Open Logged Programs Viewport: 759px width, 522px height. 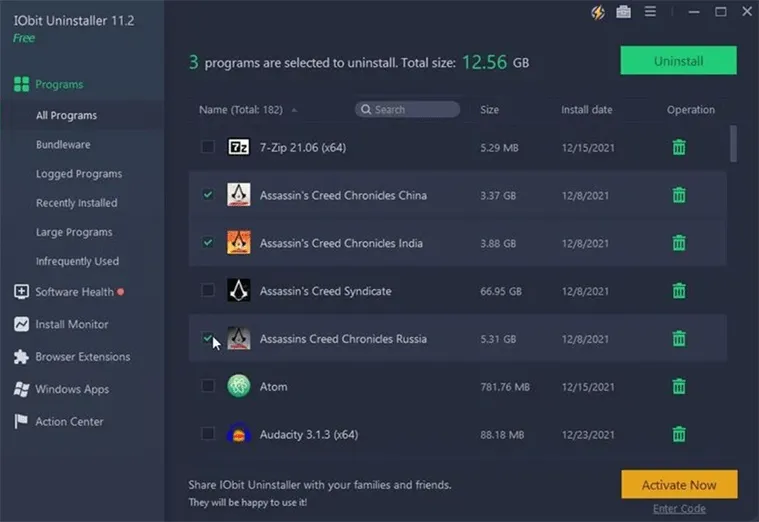coord(79,174)
